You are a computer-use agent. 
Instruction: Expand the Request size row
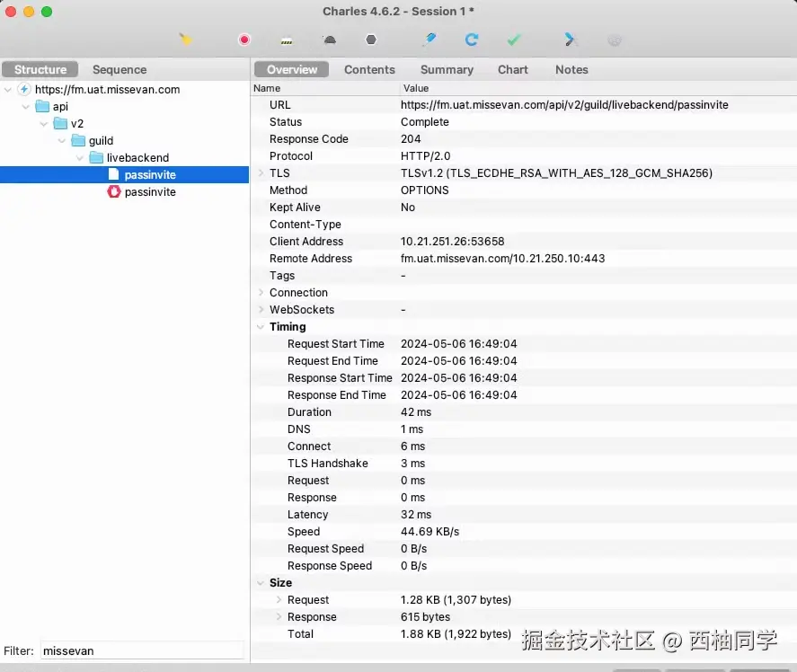(x=279, y=600)
